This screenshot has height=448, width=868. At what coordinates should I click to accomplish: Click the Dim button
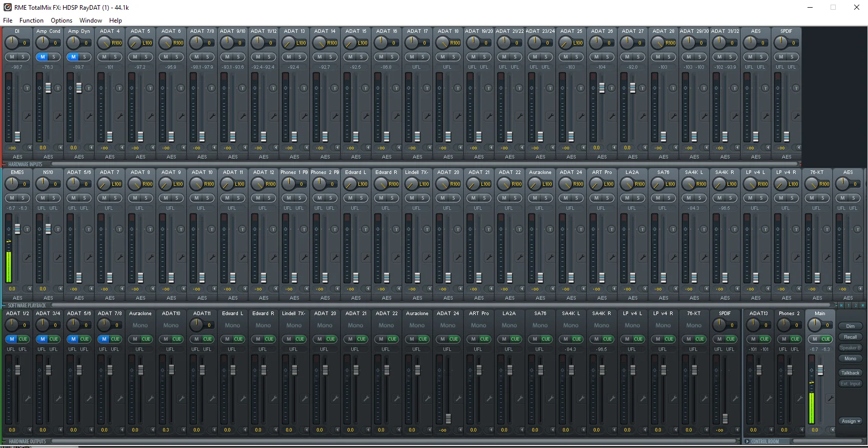point(851,326)
